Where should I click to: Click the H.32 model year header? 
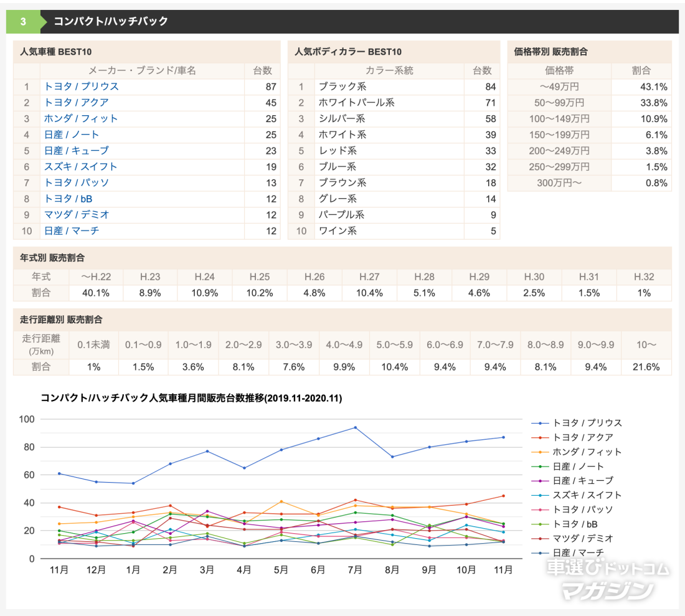644,277
